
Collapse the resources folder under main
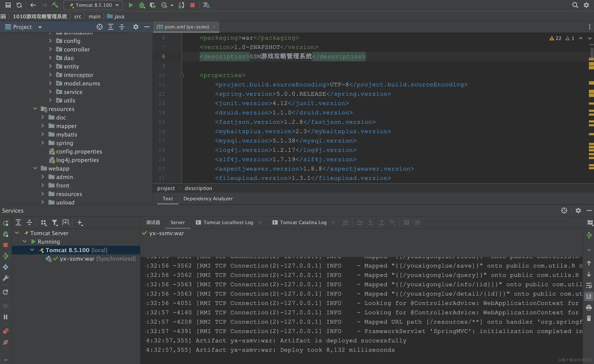point(35,109)
